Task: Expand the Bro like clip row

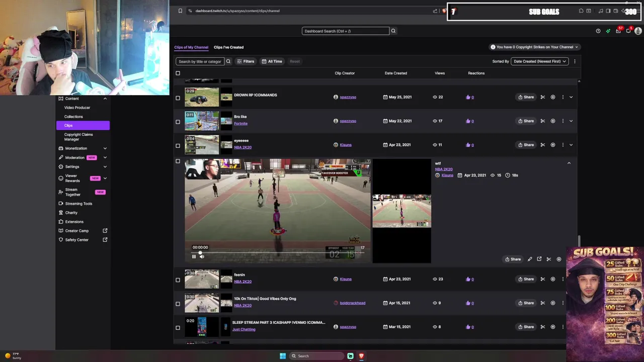Action: pos(571,121)
